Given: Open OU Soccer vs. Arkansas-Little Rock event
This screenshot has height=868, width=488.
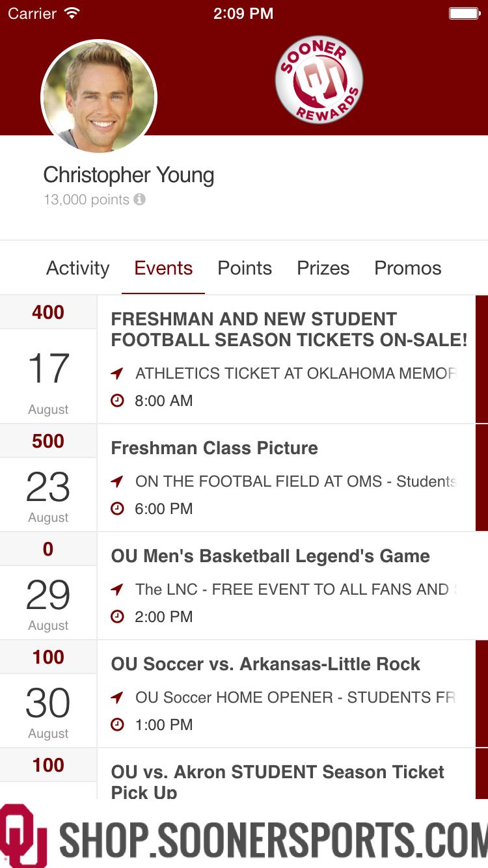Looking at the screenshot, I should (x=265, y=664).
